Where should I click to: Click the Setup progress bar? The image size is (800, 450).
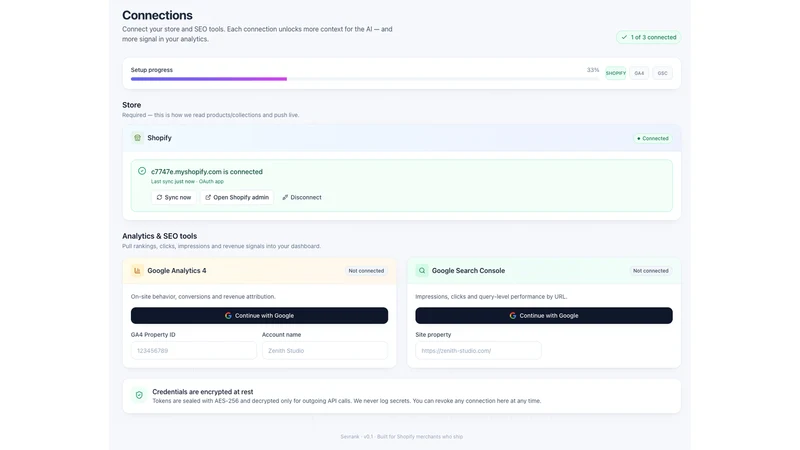click(365, 79)
